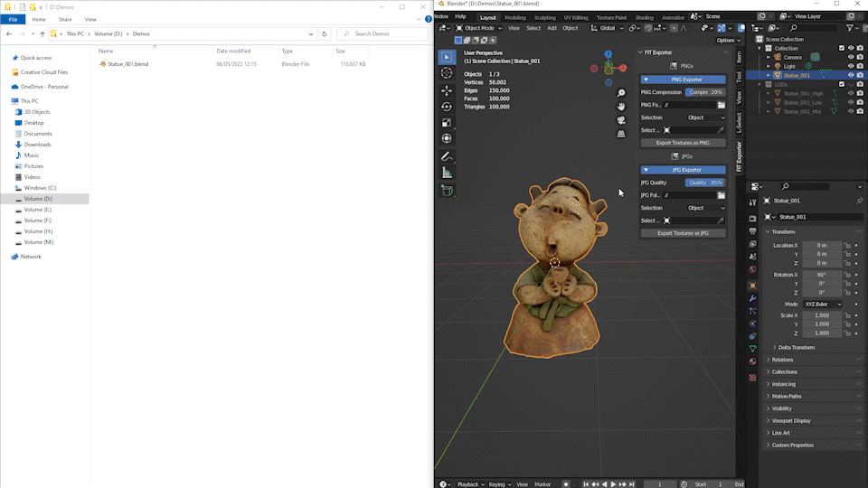Image resolution: width=868 pixels, height=488 pixels.
Task: Select the Transform tool in Blender toolbar
Action: click(447, 138)
